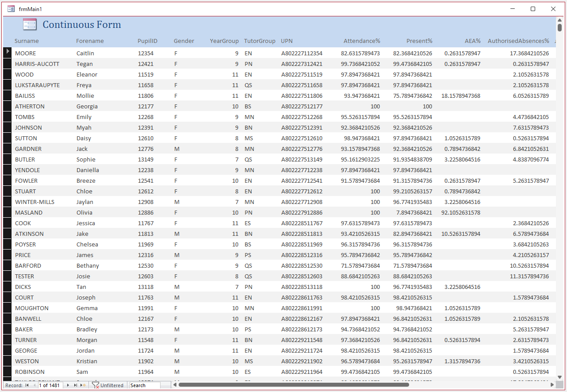Click the Attendance% column header

362,41
